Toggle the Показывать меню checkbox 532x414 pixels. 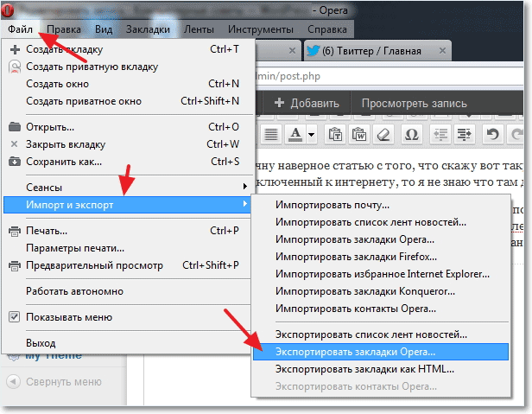[14, 317]
